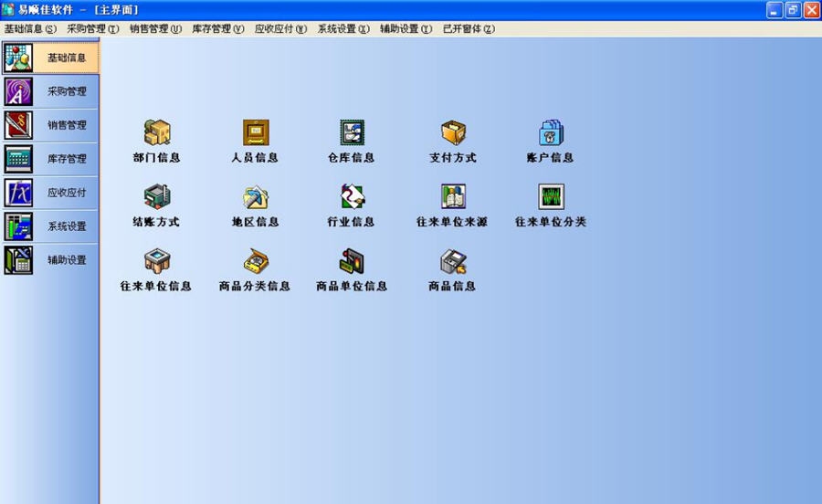Click the 应收应付 sidebar icon
The height and width of the screenshot is (504, 822).
pos(18,193)
